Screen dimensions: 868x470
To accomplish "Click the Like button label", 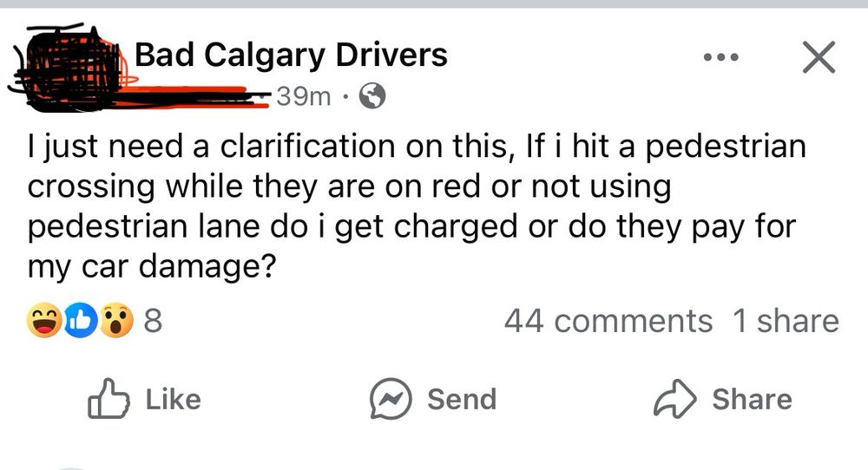I will click(x=174, y=399).
